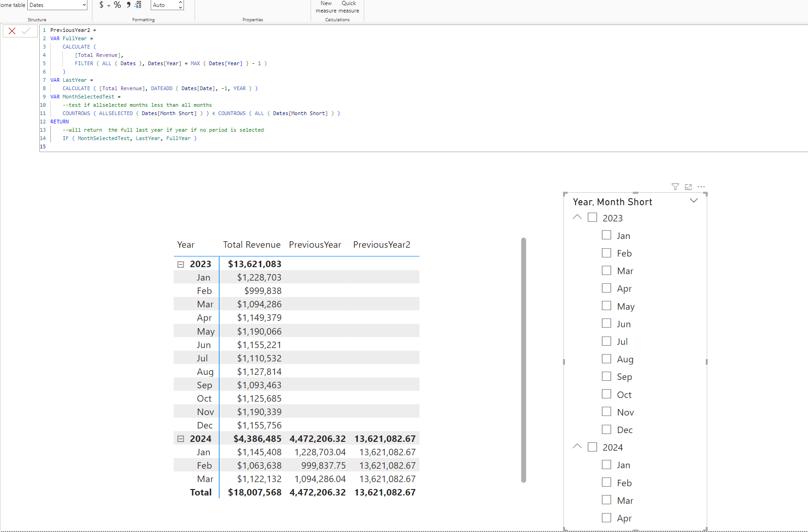
Task: Click the Total row $18,007,568 cell
Action: point(254,493)
